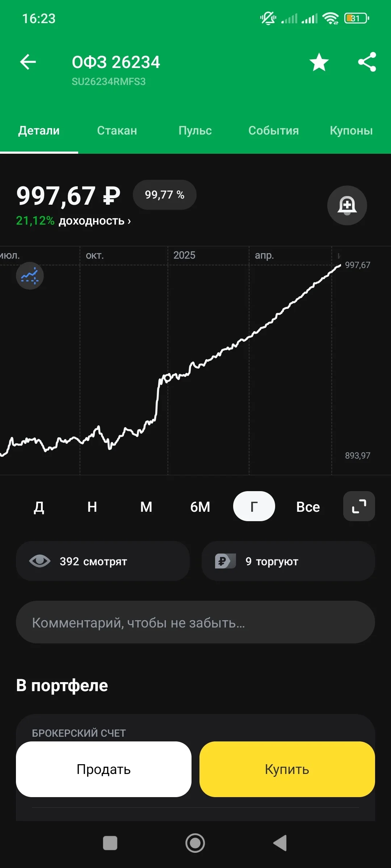
Task: Add a price alert with bell icon
Action: point(347,205)
